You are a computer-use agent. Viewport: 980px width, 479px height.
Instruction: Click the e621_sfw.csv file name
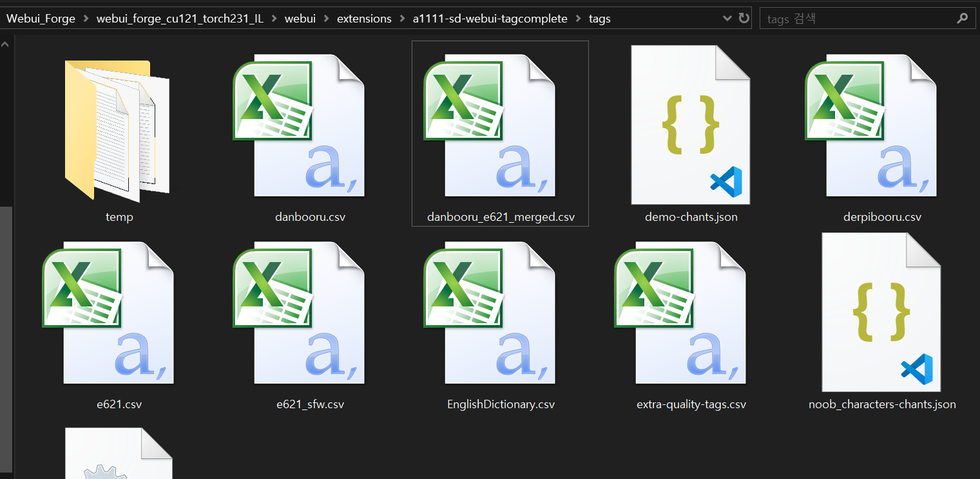[310, 404]
